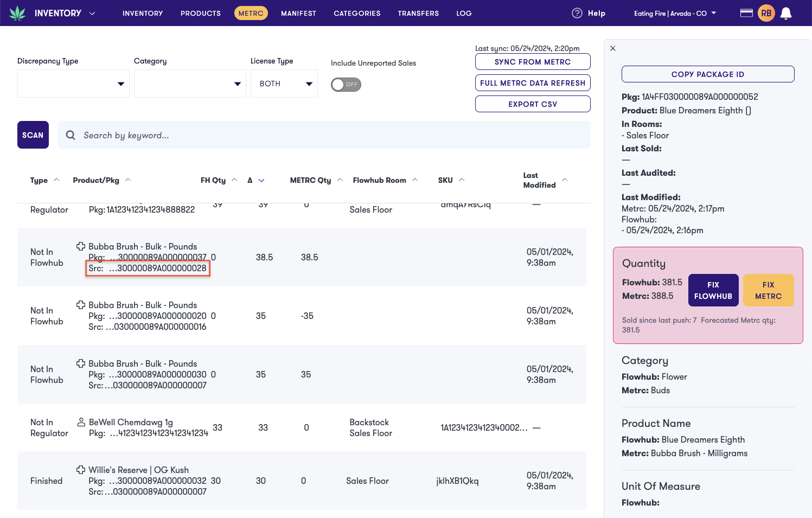Open Help via the question mark icon
Viewport: 812px width, 518px height.
(577, 12)
